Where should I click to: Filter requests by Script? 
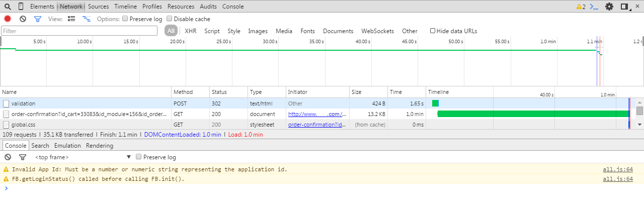pos(212,31)
